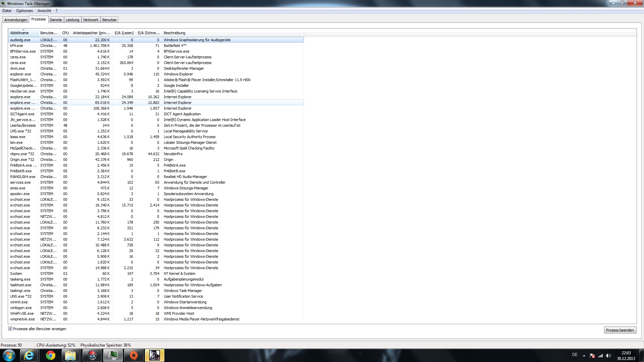The image size is (644, 362).
Task: Open the volume speaker tray icon
Action: tap(608, 356)
